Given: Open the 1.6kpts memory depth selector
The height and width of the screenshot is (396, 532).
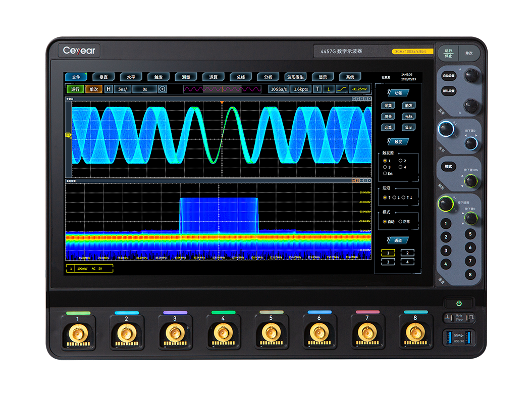Looking at the screenshot, I should (x=301, y=89).
